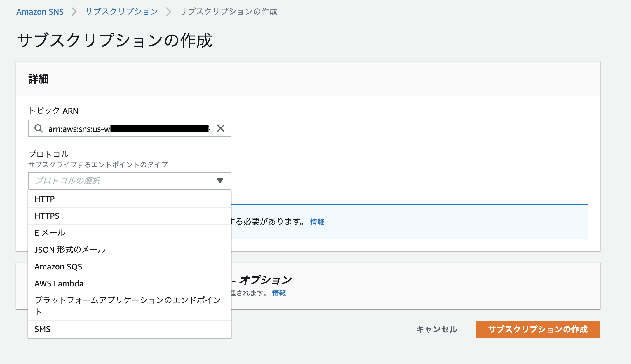The image size is (631, 364).
Task: Click orange サブスクリプションの作成 button
Action: pyautogui.click(x=538, y=330)
